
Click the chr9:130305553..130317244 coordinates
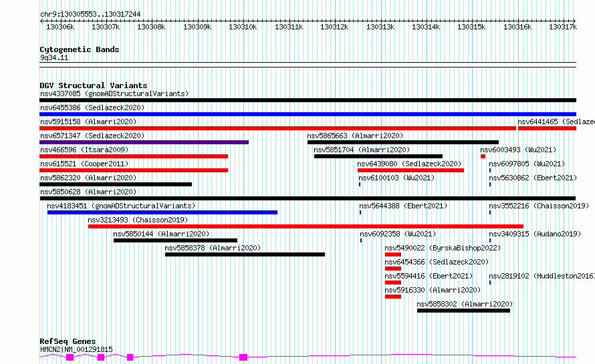tap(90, 15)
